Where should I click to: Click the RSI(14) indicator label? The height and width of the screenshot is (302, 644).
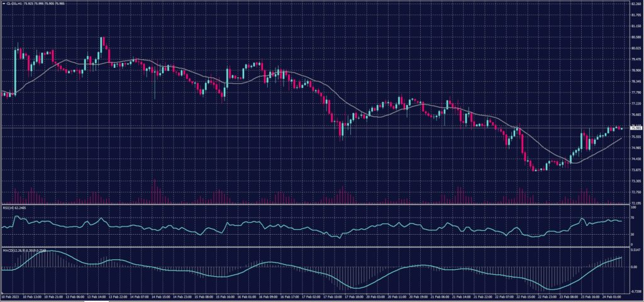[10, 207]
